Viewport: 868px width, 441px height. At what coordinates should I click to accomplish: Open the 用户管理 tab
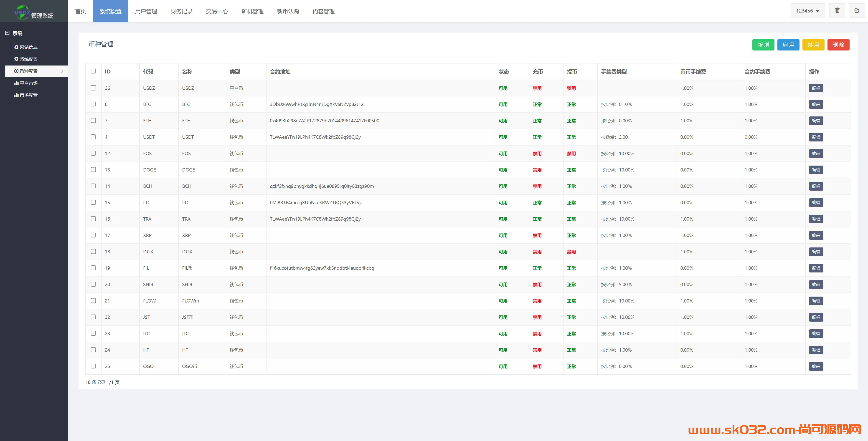point(146,11)
